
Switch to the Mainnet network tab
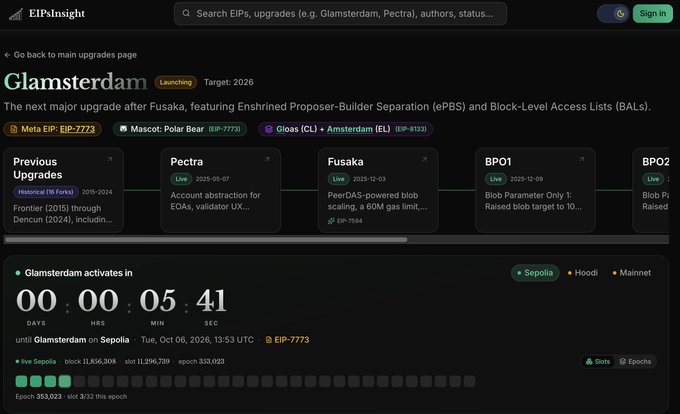pos(631,273)
